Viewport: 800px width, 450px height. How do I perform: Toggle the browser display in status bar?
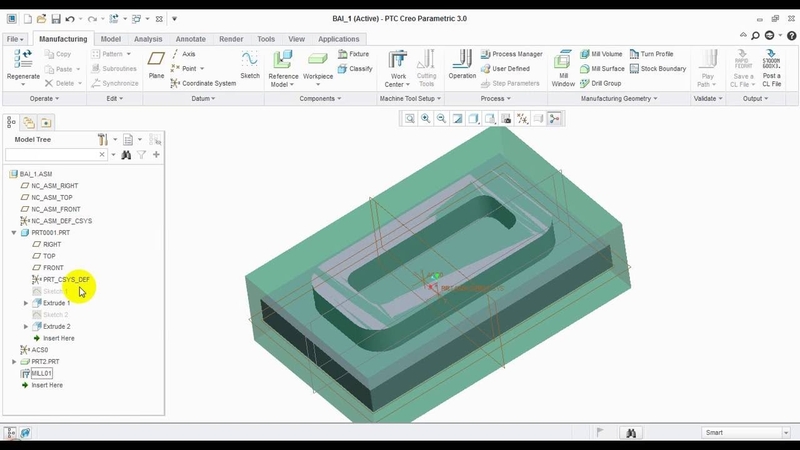[25, 433]
